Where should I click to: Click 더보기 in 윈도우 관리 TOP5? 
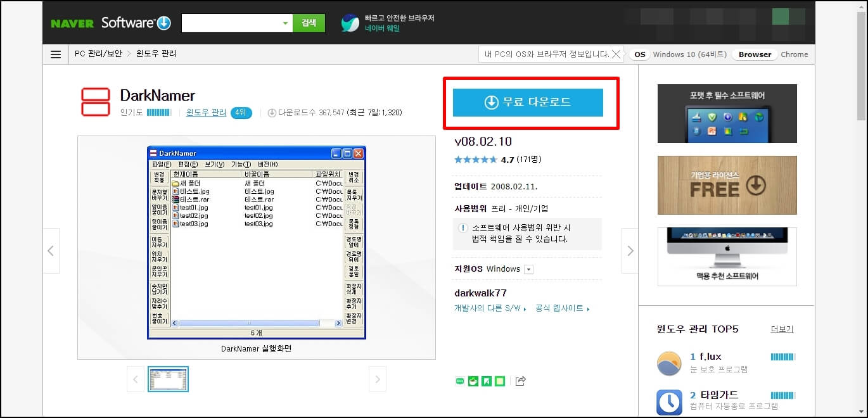click(x=782, y=329)
